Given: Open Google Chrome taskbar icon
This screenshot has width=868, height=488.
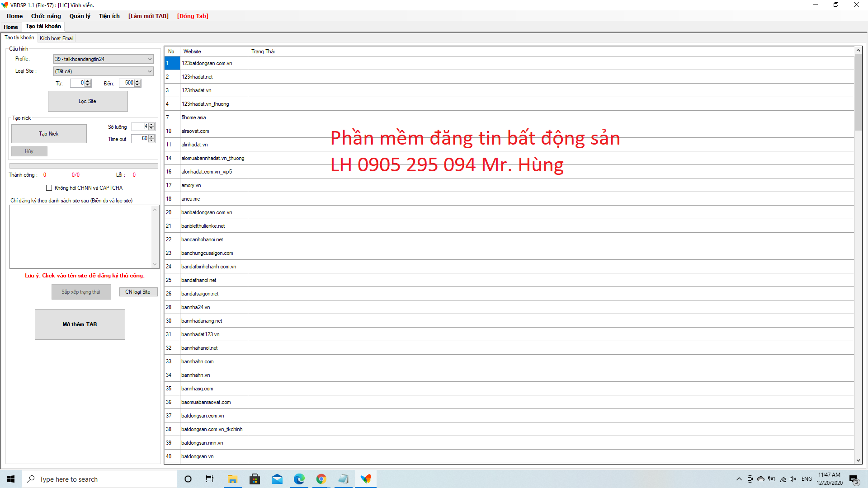Looking at the screenshot, I should tap(321, 479).
